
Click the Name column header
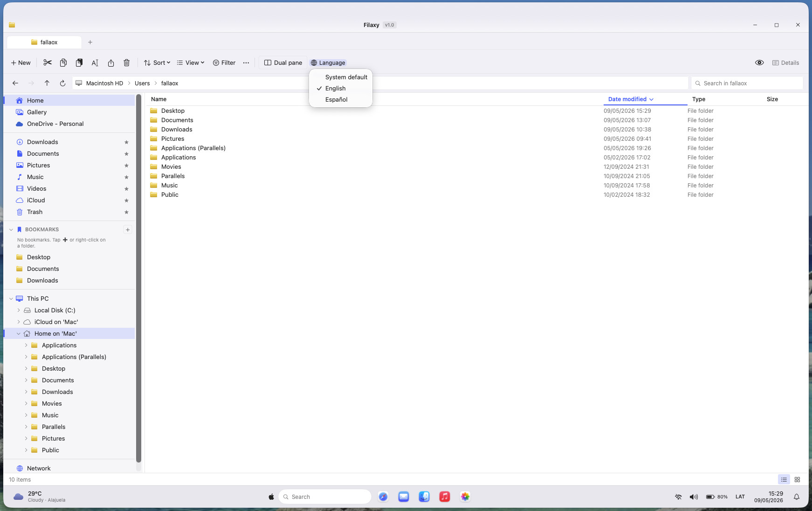159,99
